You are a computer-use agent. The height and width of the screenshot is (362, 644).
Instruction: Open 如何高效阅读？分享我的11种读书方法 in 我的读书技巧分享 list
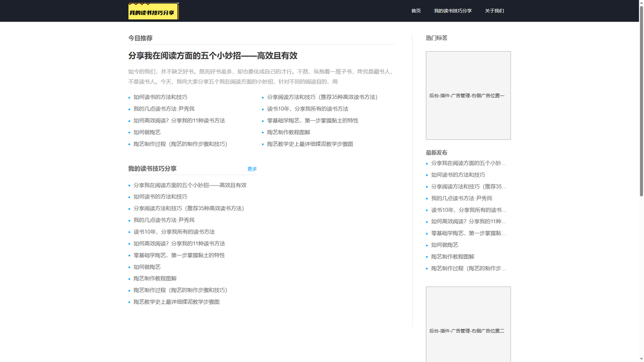179,244
